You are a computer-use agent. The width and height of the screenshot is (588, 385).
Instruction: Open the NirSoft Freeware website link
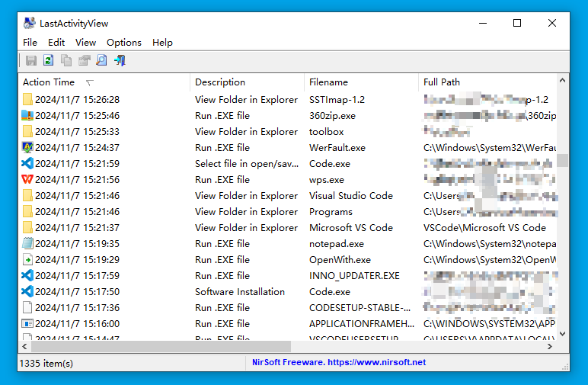pos(339,362)
